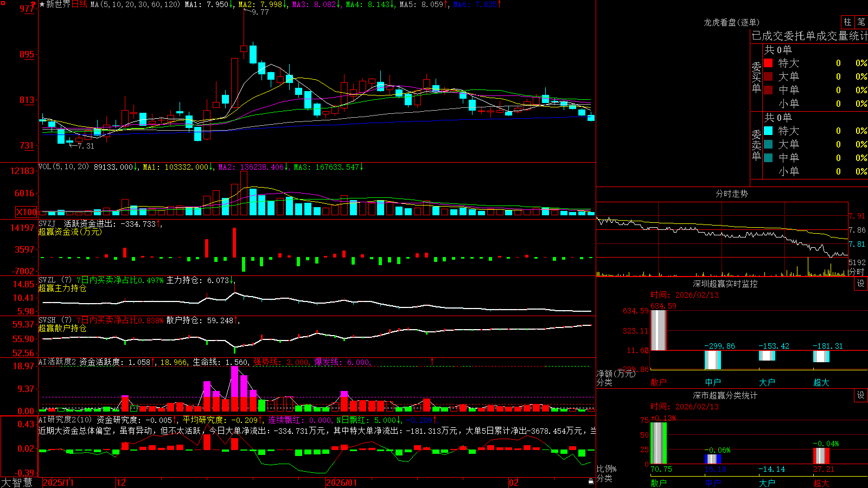Click the 今日大单净流出 summary text
The width and height of the screenshot is (868, 488).
point(267,431)
